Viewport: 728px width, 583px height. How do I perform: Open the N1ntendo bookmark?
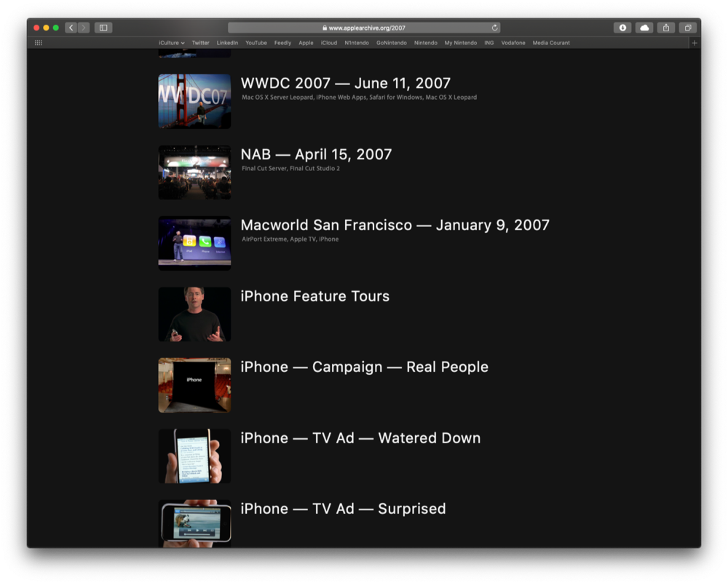pos(357,43)
